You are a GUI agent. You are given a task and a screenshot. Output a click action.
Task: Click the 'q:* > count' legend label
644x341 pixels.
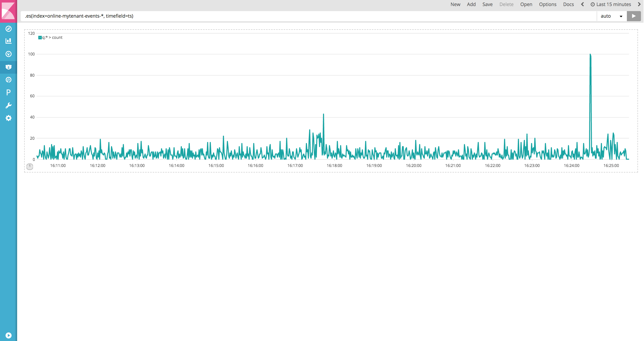click(52, 38)
